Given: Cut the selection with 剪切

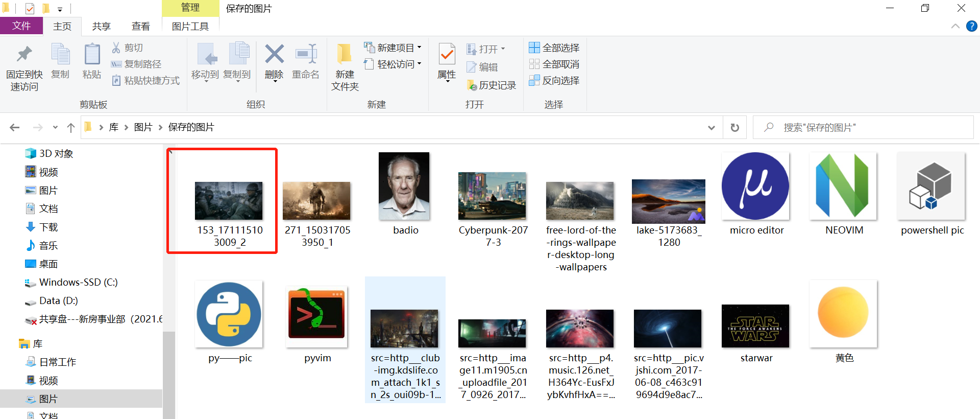Looking at the screenshot, I should 128,48.
